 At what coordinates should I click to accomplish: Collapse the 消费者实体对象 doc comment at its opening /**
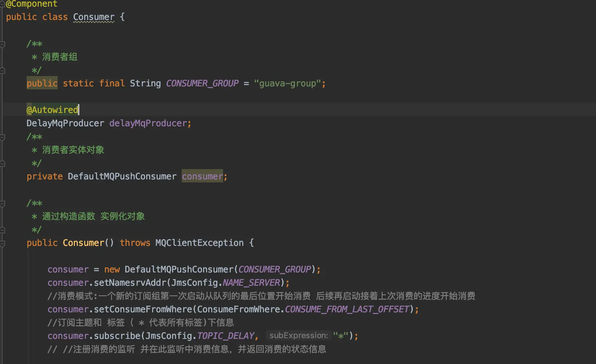tap(2, 138)
